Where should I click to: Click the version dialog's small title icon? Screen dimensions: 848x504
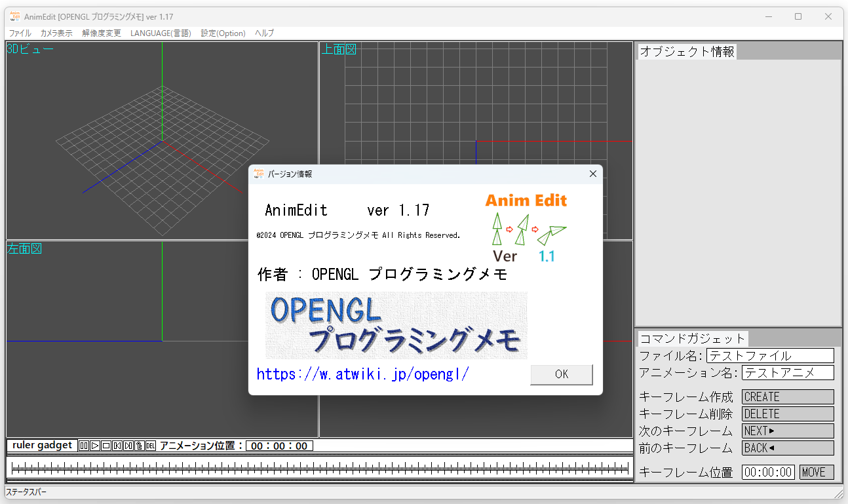point(259,174)
